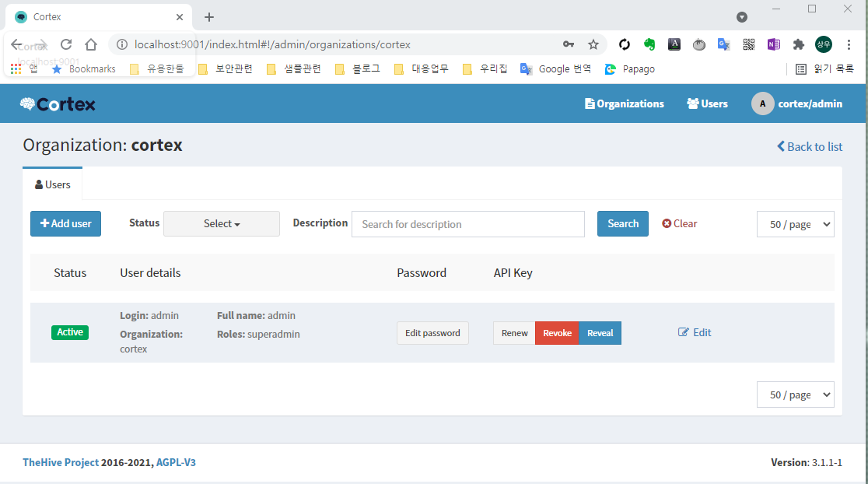868x484 pixels.
Task: Open the Bookmarks folder in the bar
Action: pos(83,68)
